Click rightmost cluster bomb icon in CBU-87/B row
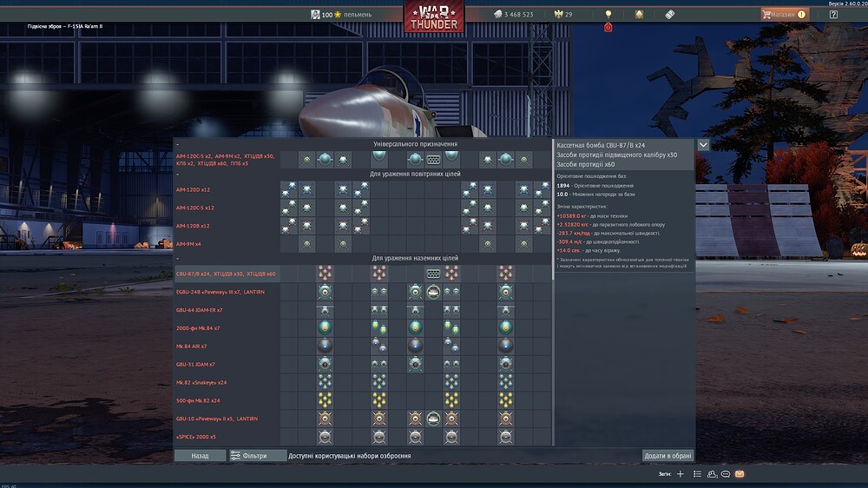 (505, 273)
